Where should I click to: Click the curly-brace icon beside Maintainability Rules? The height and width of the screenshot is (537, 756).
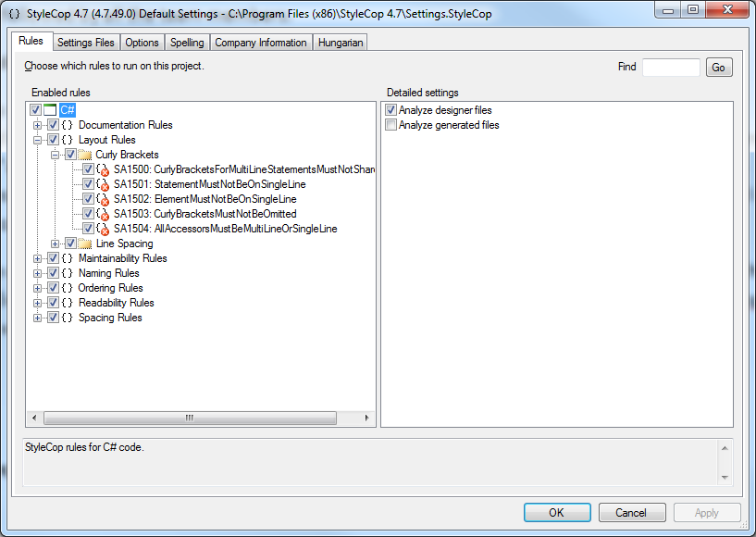[67, 258]
